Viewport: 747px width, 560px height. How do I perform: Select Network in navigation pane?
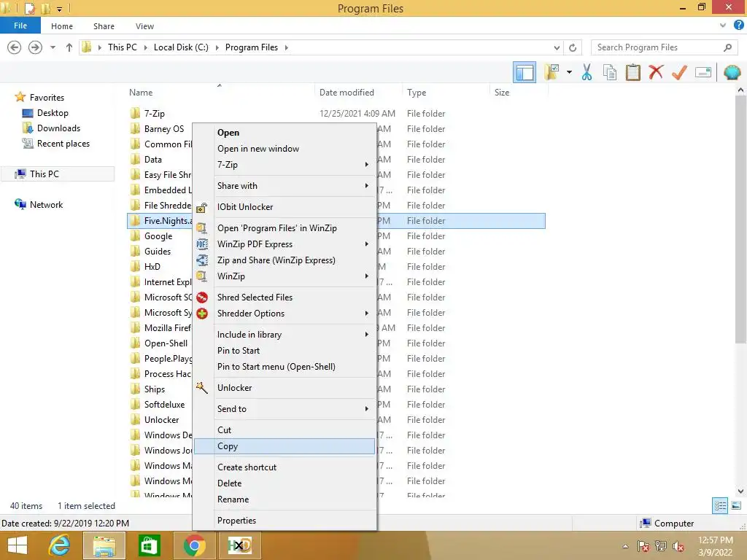tap(46, 204)
